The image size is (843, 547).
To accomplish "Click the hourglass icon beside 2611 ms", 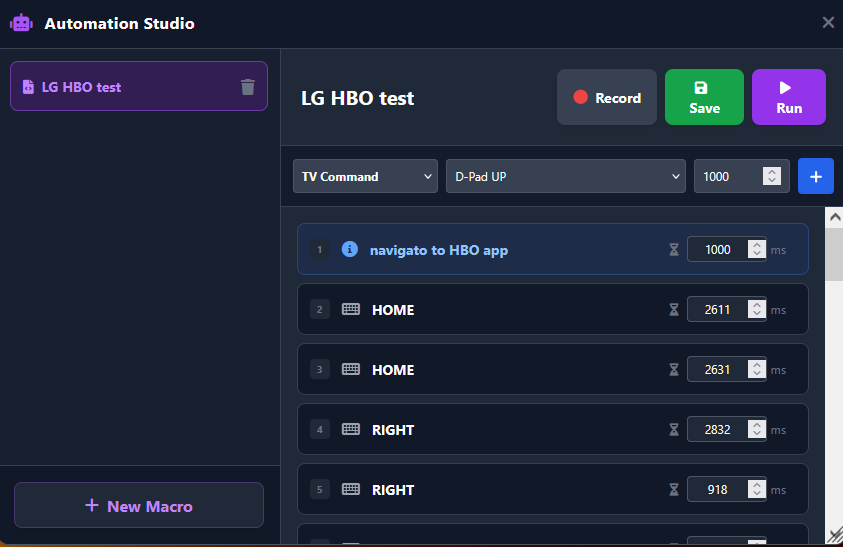I will click(674, 310).
